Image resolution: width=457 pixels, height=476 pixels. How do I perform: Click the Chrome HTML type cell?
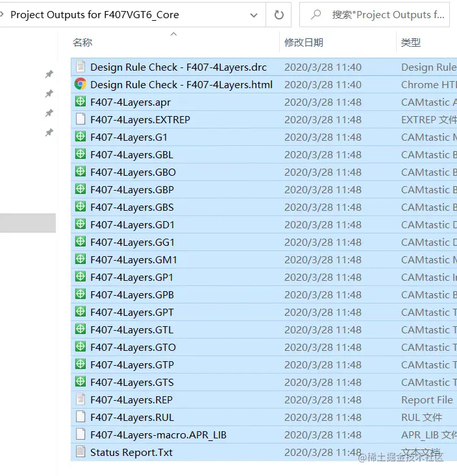(x=429, y=85)
